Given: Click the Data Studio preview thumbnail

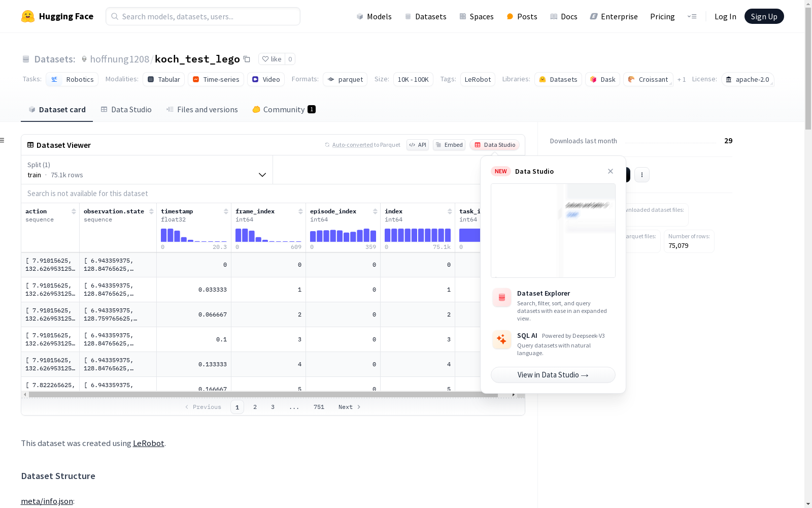Looking at the screenshot, I should point(553,231).
